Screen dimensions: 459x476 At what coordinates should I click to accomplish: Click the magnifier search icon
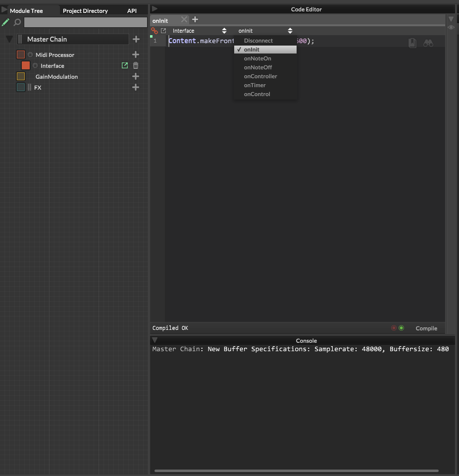point(17,22)
